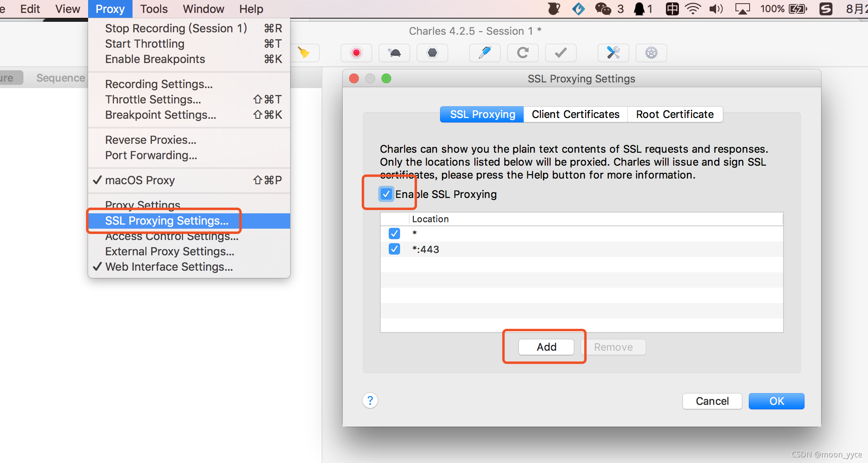Select the * location row
This screenshot has width=868, height=463.
(581, 234)
